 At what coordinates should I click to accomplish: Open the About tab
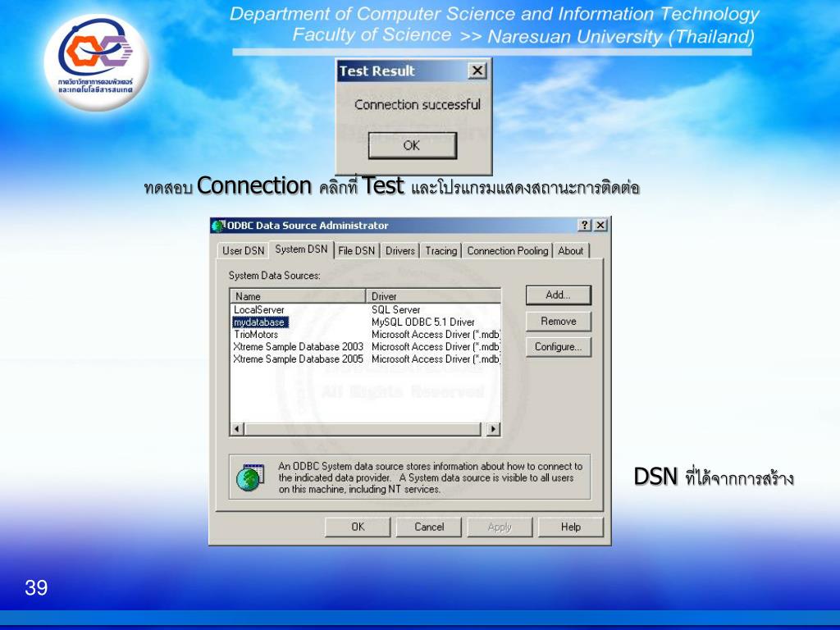coord(571,251)
